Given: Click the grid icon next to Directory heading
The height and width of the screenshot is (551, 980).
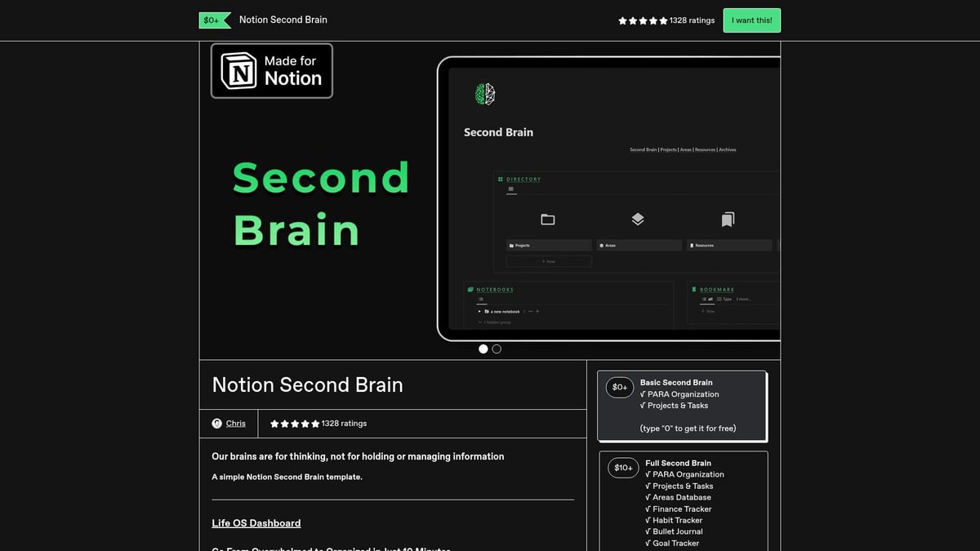Looking at the screenshot, I should pos(500,179).
